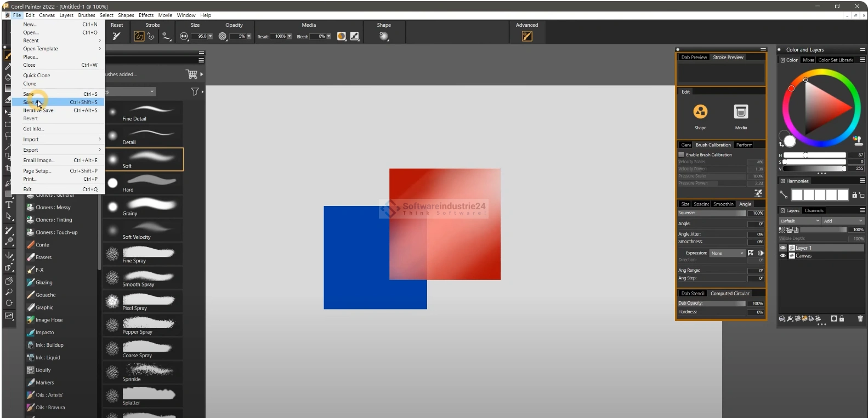Toggle visibility of the Canvas layer
Screen dimensions: 868x418
coord(783,256)
